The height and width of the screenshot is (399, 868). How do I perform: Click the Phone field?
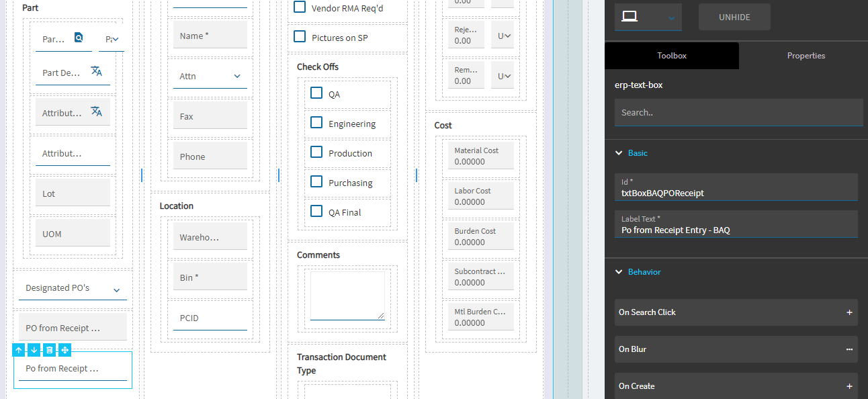pyautogui.click(x=210, y=156)
